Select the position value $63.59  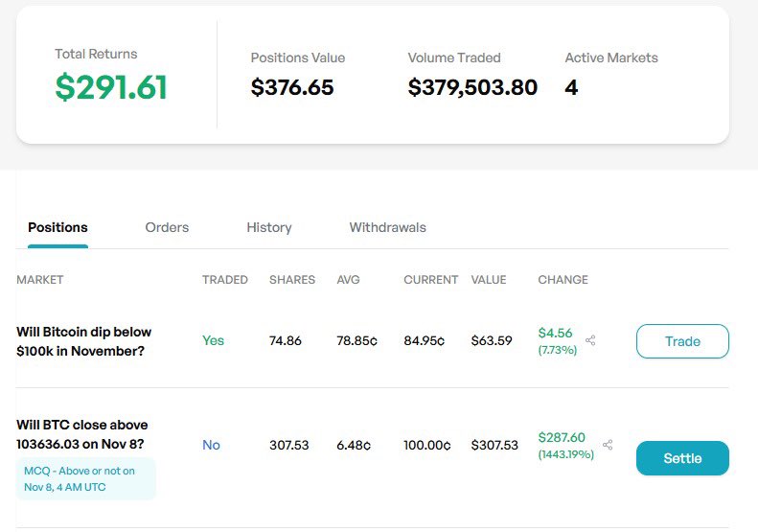point(492,340)
